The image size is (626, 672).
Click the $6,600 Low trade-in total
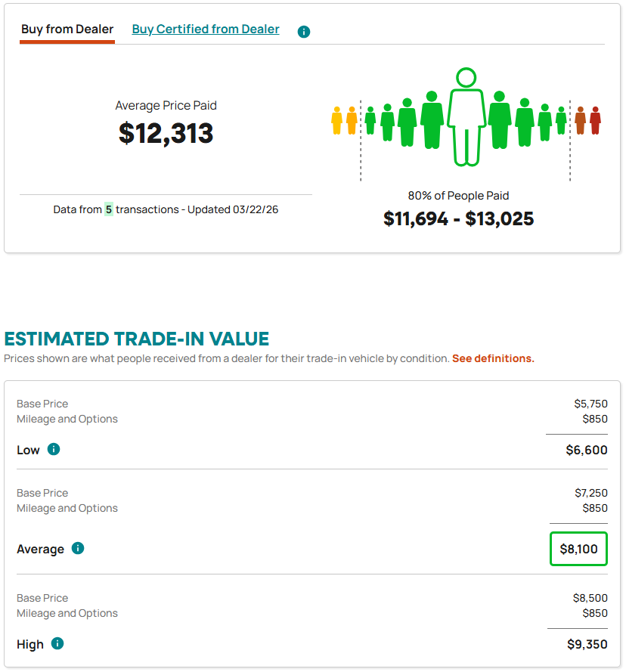[x=586, y=451]
